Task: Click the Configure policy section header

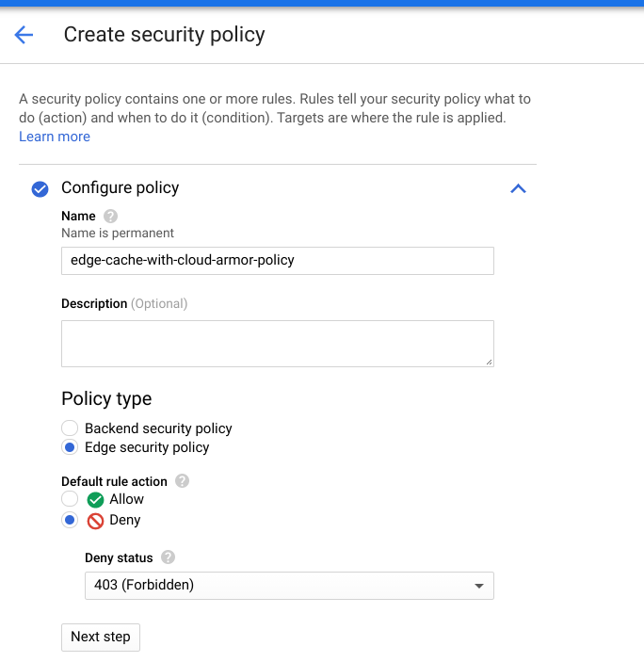Action: (x=121, y=187)
